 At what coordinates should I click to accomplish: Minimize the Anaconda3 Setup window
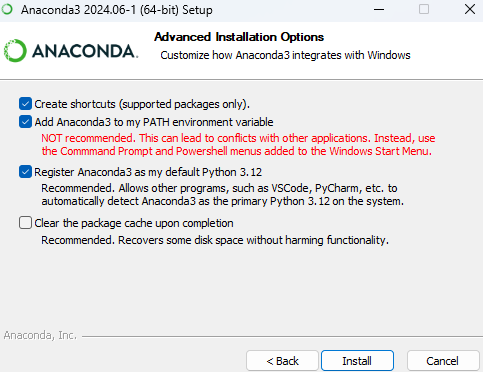click(x=379, y=9)
